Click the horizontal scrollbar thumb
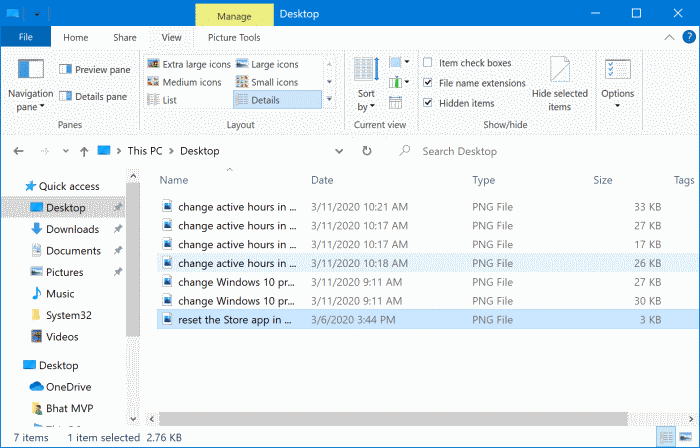Viewport: 700px width, 448px height. (x=393, y=419)
